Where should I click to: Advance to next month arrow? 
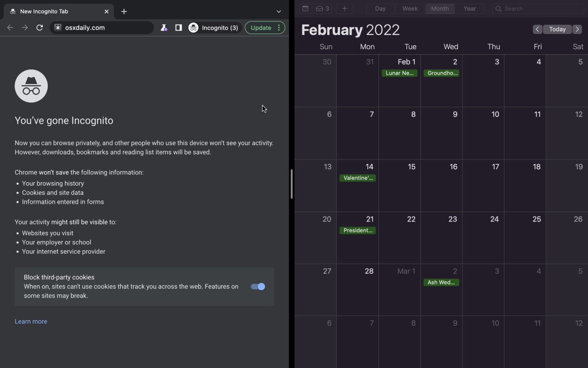pos(577,29)
